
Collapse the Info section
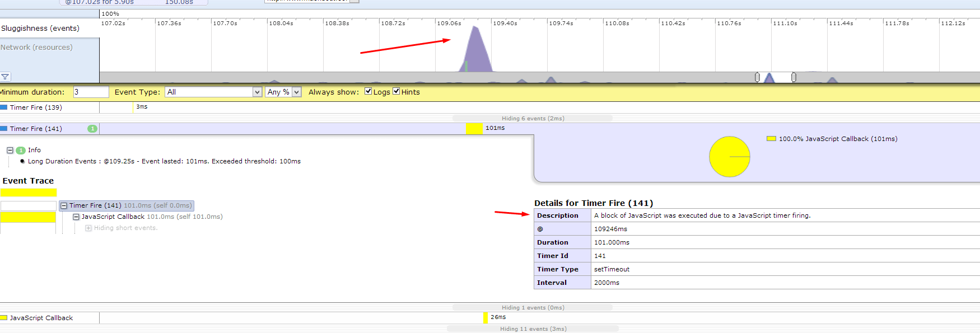10,150
